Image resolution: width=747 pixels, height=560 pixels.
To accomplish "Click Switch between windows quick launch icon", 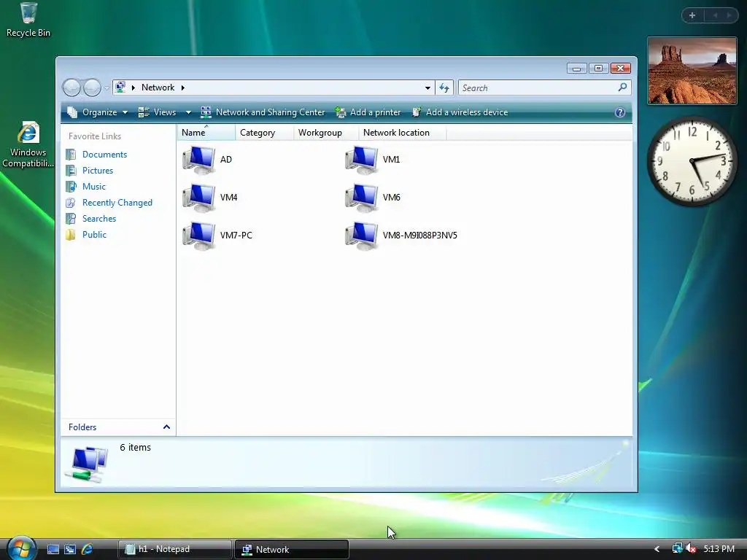I will tap(70, 549).
